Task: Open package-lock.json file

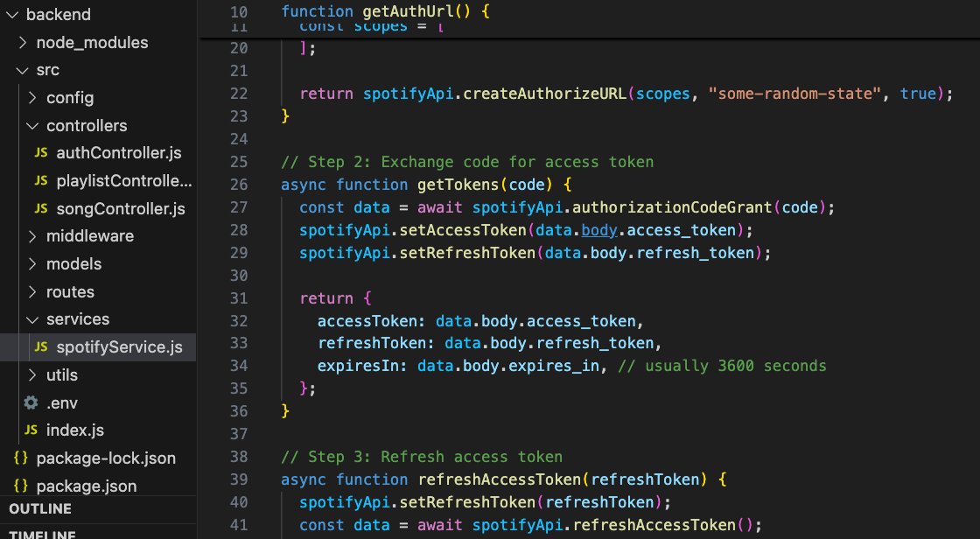Action: (106, 458)
